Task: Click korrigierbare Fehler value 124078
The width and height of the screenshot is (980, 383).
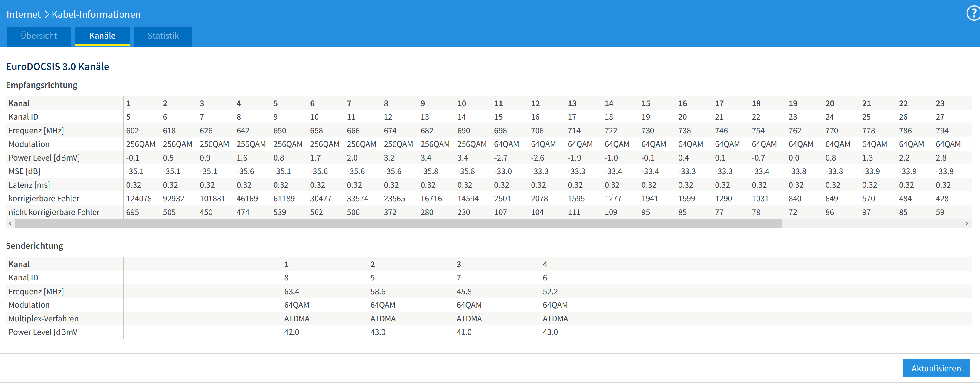Action: tap(139, 198)
